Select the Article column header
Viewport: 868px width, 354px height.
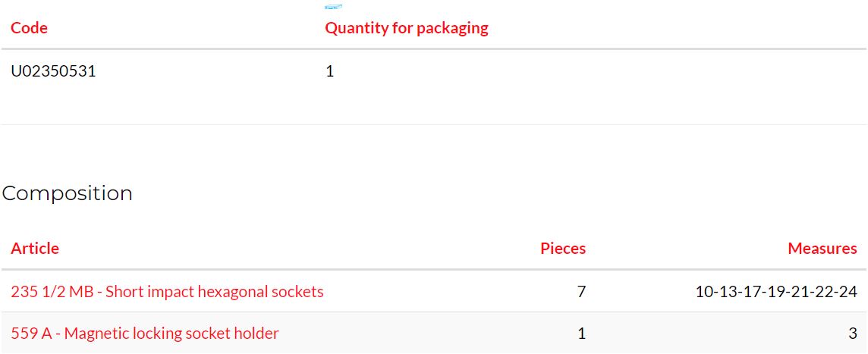click(35, 249)
